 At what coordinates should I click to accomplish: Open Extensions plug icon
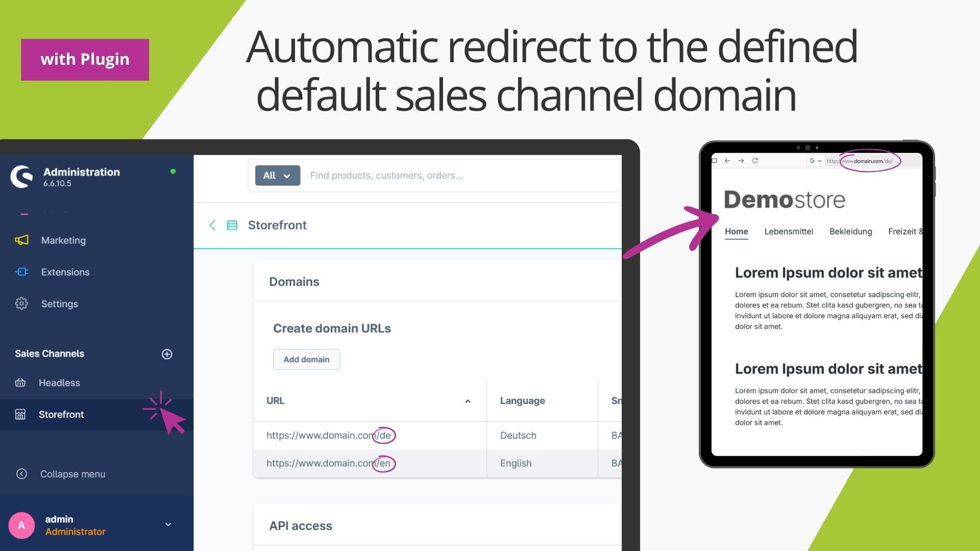click(x=21, y=272)
